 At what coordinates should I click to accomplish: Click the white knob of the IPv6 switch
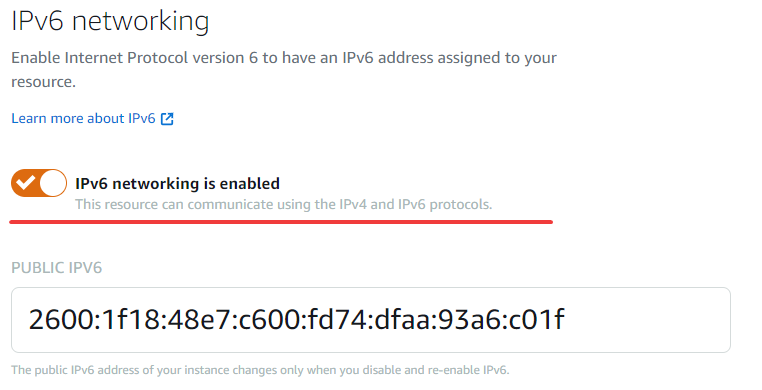click(52, 184)
